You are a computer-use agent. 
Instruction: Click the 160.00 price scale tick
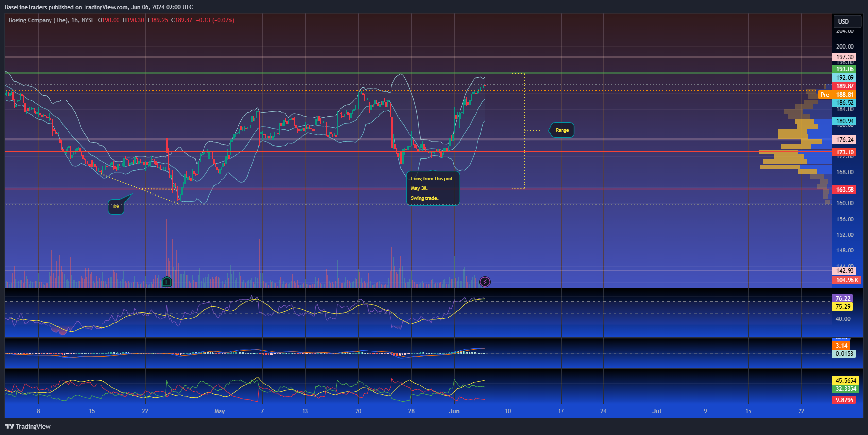click(845, 203)
